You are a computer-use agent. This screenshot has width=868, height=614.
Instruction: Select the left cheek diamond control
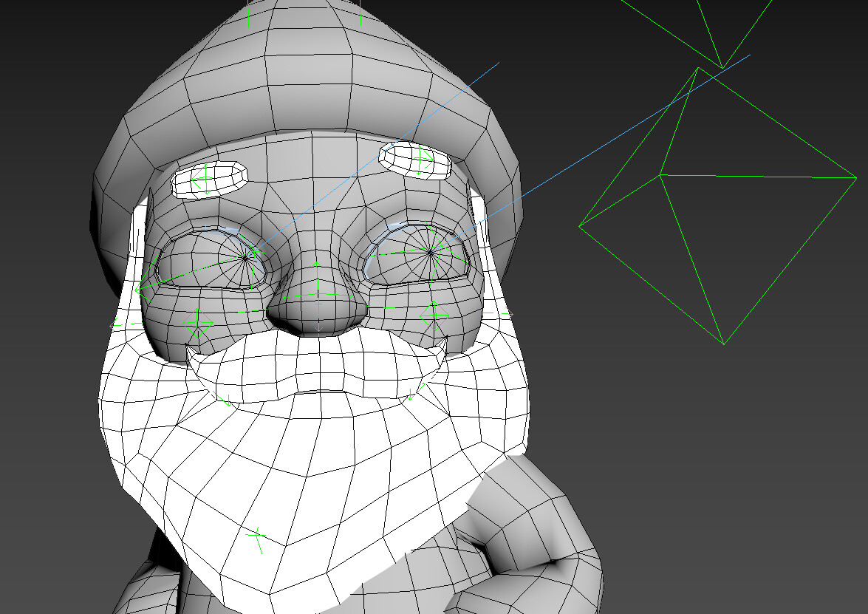pos(198,322)
